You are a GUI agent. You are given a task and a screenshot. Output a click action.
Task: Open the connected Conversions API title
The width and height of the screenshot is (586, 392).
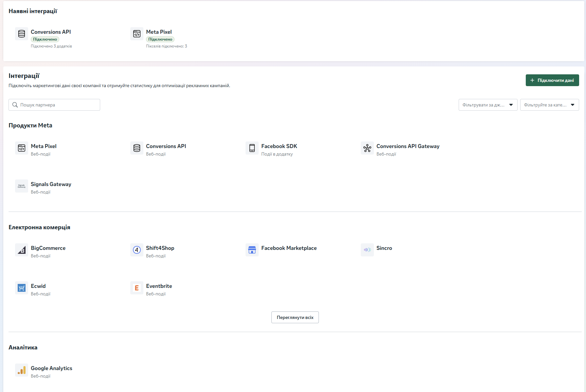tap(51, 32)
